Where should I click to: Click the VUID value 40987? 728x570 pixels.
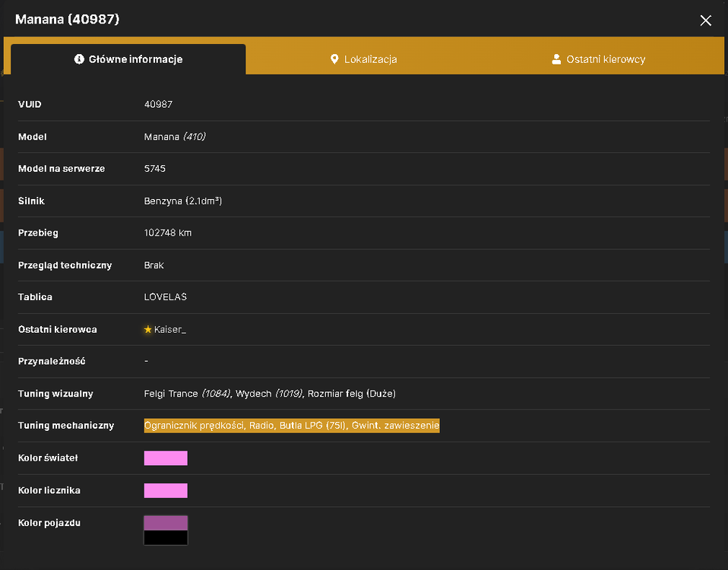tap(158, 104)
